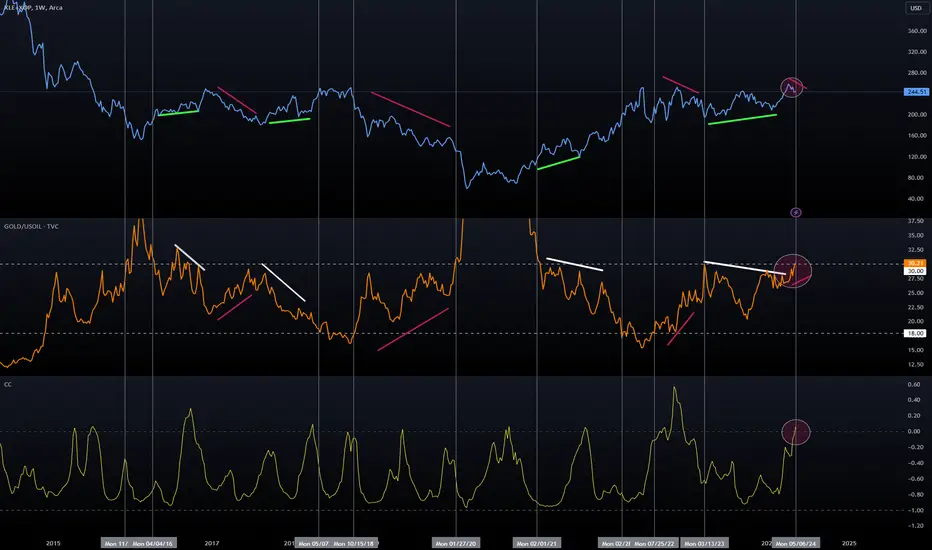Click the 2015 year label

tap(53, 543)
